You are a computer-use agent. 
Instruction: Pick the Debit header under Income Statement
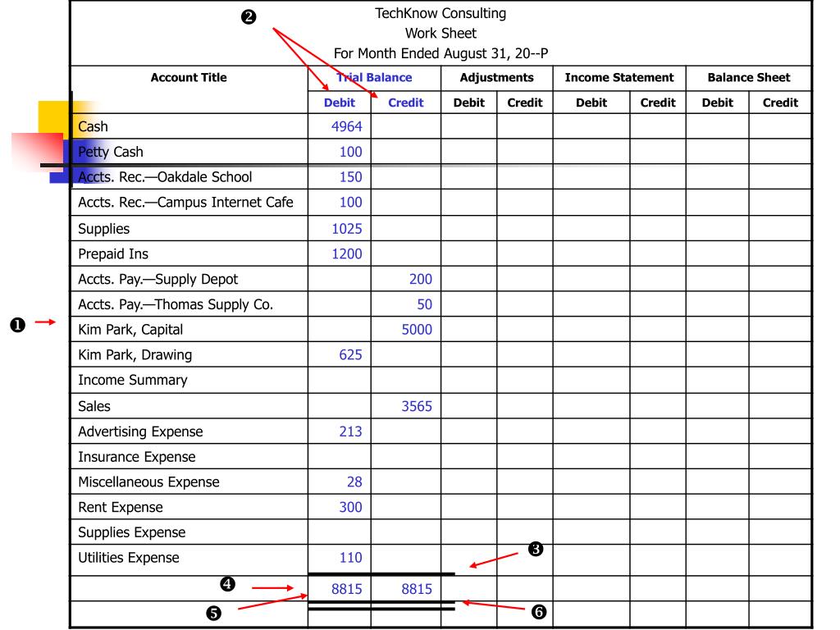pos(591,103)
